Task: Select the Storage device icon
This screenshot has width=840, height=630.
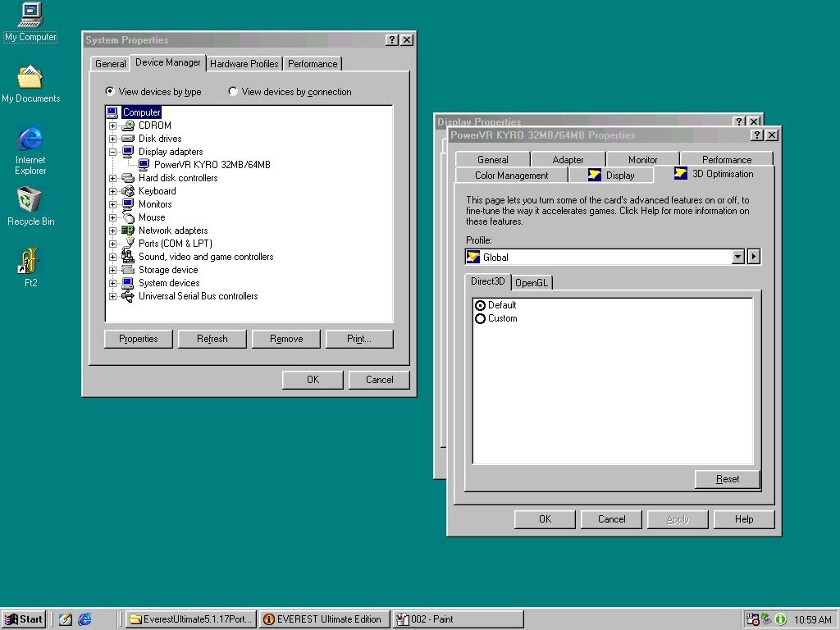Action: [x=127, y=270]
